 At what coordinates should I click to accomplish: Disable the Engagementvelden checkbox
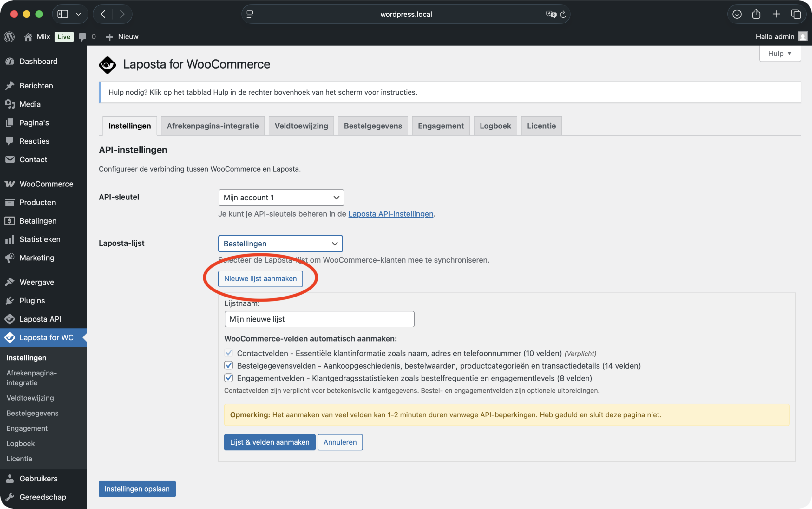(x=229, y=378)
